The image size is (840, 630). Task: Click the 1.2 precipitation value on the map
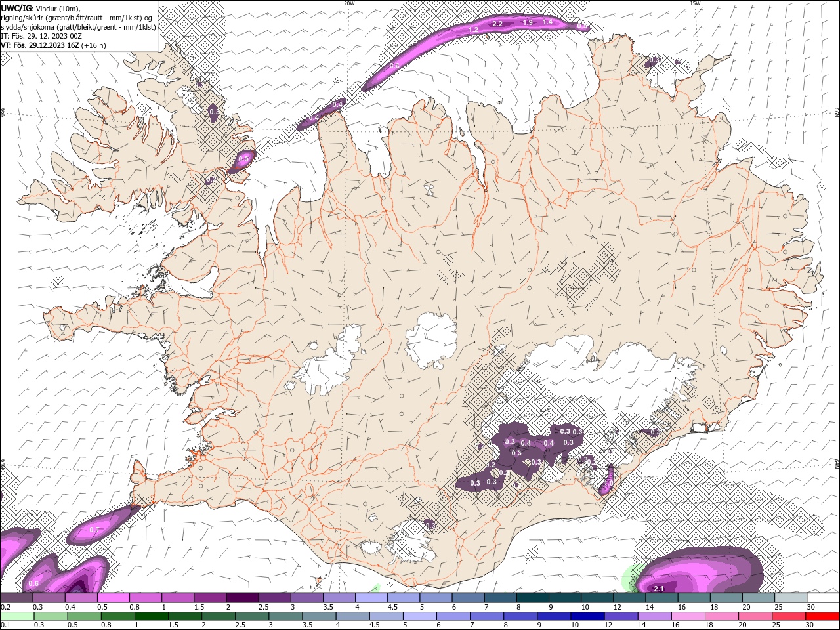(473, 30)
